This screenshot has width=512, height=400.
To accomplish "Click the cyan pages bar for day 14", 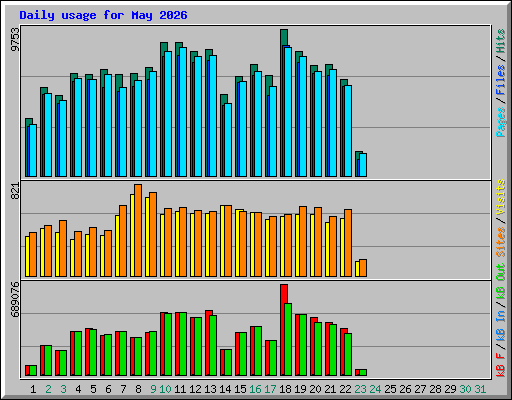I will click(228, 140).
